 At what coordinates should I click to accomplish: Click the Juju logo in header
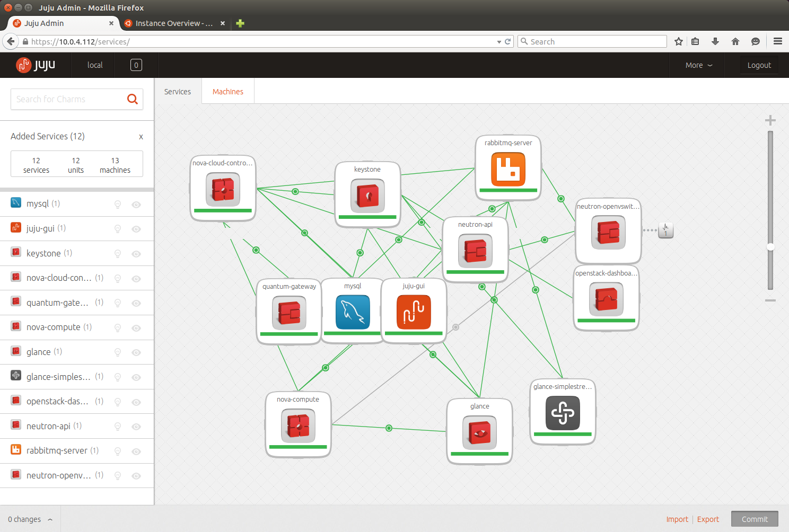36,65
